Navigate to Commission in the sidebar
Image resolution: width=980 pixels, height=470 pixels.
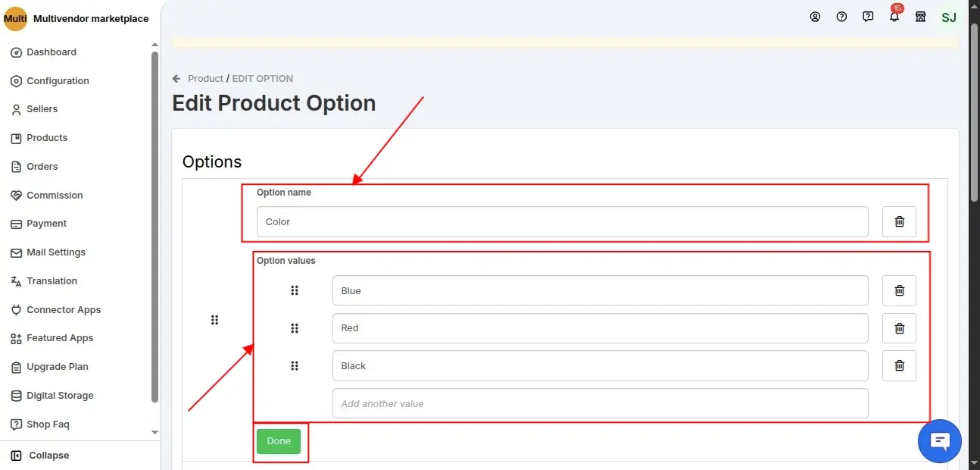point(55,196)
